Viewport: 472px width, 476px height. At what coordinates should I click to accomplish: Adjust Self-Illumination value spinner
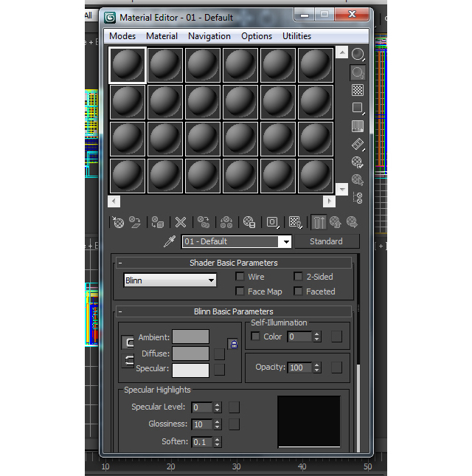pos(316,337)
